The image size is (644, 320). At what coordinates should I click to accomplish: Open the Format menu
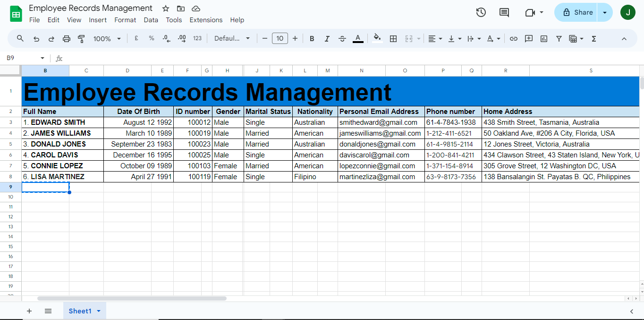(125, 20)
